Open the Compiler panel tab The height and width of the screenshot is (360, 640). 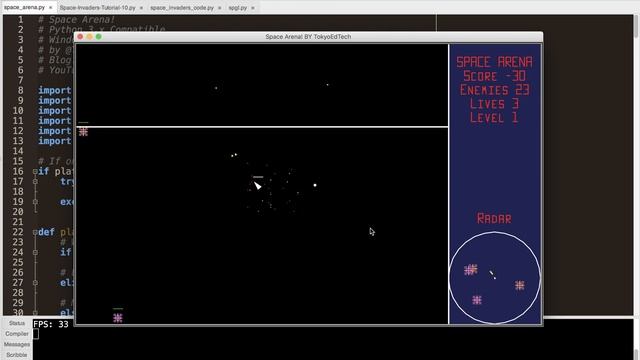17,334
